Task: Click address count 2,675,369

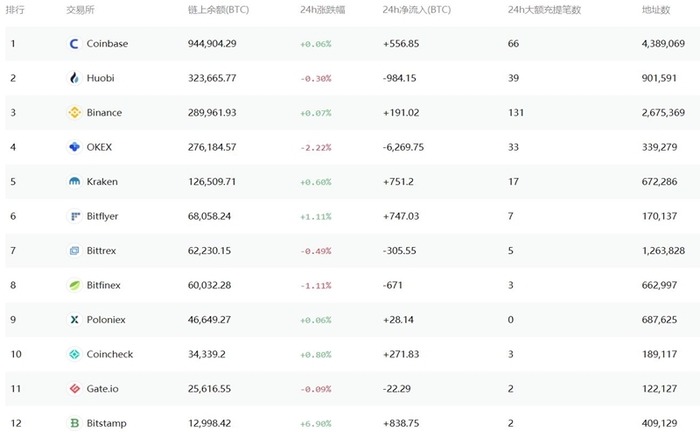Action: (663, 113)
